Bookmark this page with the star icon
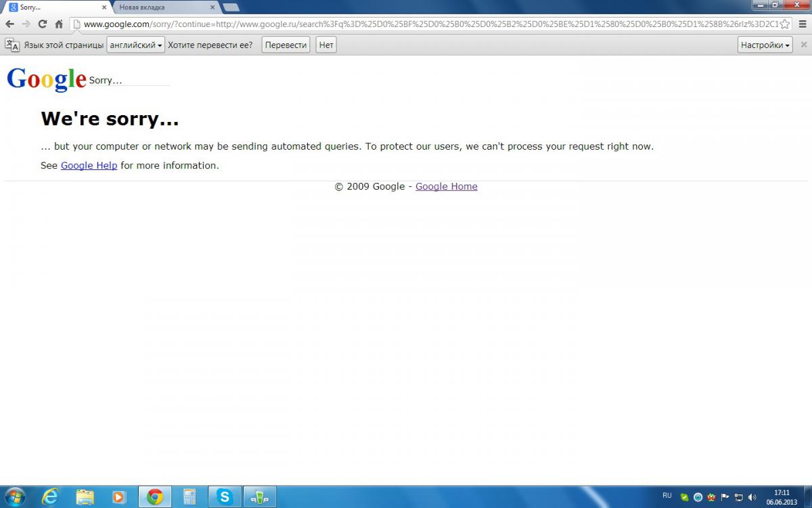This screenshot has height=508, width=812. (784, 24)
